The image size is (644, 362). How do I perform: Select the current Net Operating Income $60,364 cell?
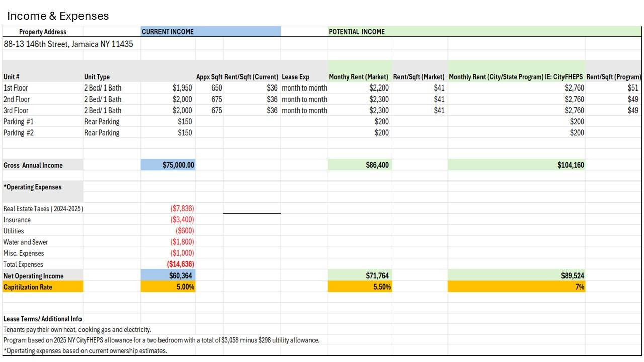pos(180,276)
